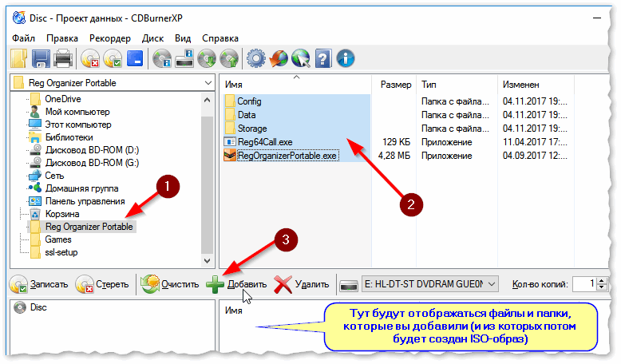Click the Удалить delete button
621x364 pixels.
302,284
